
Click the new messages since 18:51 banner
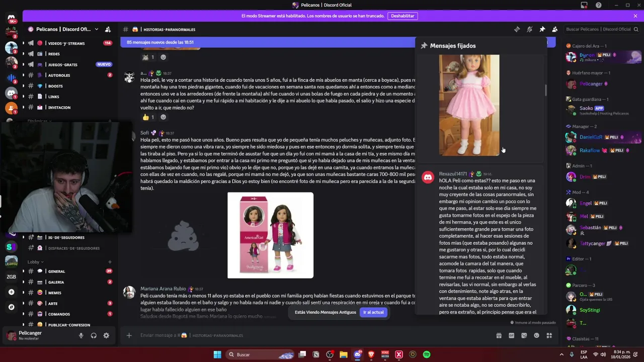click(x=268, y=42)
